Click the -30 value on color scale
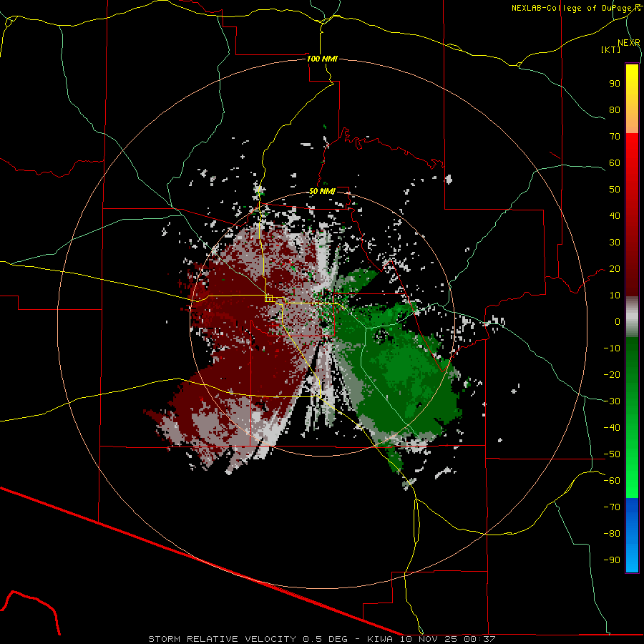The width and height of the screenshot is (644, 644). (x=612, y=401)
